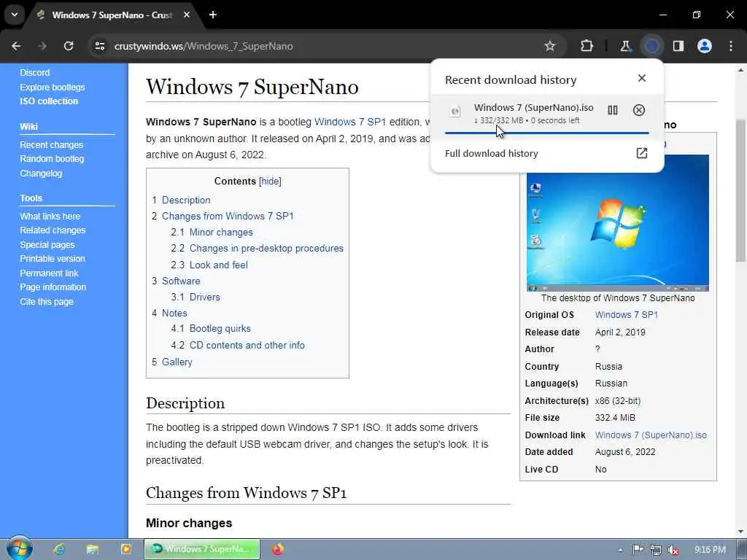747x560 pixels.
Task: Open Windows Media Player taskbar icon
Action: tap(125, 549)
